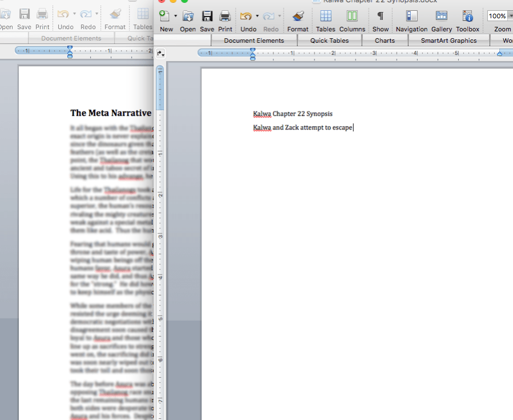
Task: Expand the New document dropdown arrow
Action: pos(175,16)
